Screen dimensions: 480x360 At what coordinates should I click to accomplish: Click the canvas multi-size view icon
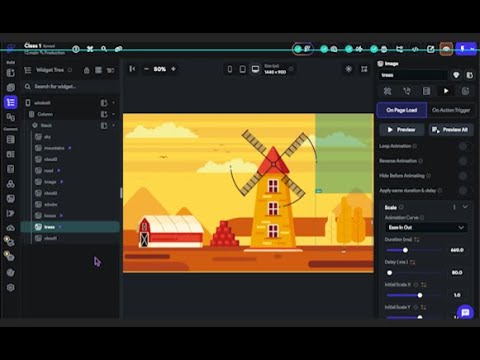tap(364, 69)
